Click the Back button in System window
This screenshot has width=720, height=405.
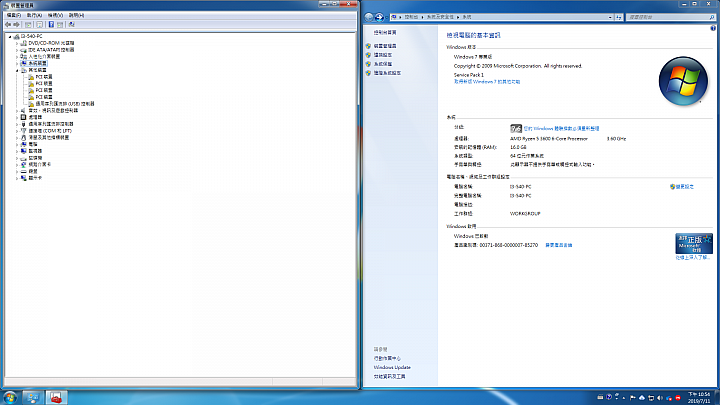(369, 17)
